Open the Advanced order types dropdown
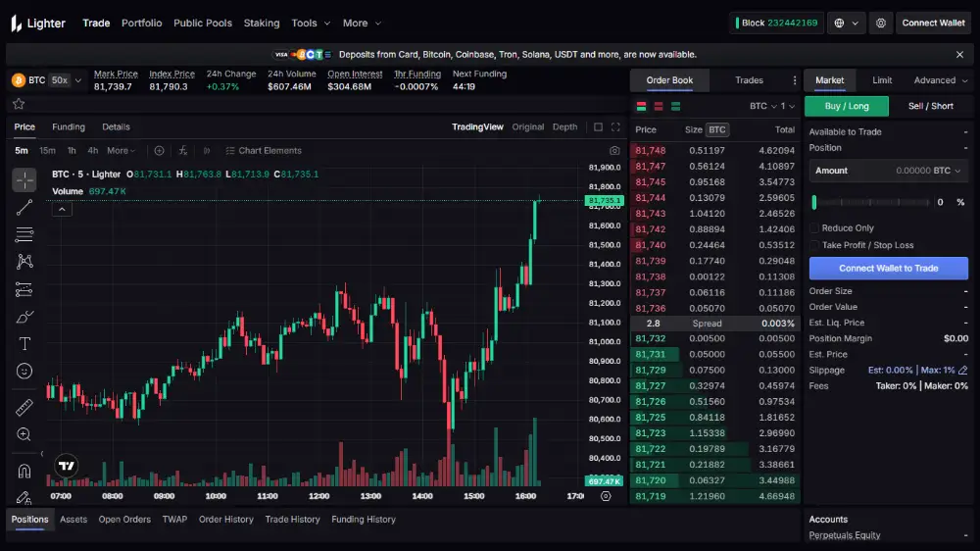 click(x=941, y=80)
